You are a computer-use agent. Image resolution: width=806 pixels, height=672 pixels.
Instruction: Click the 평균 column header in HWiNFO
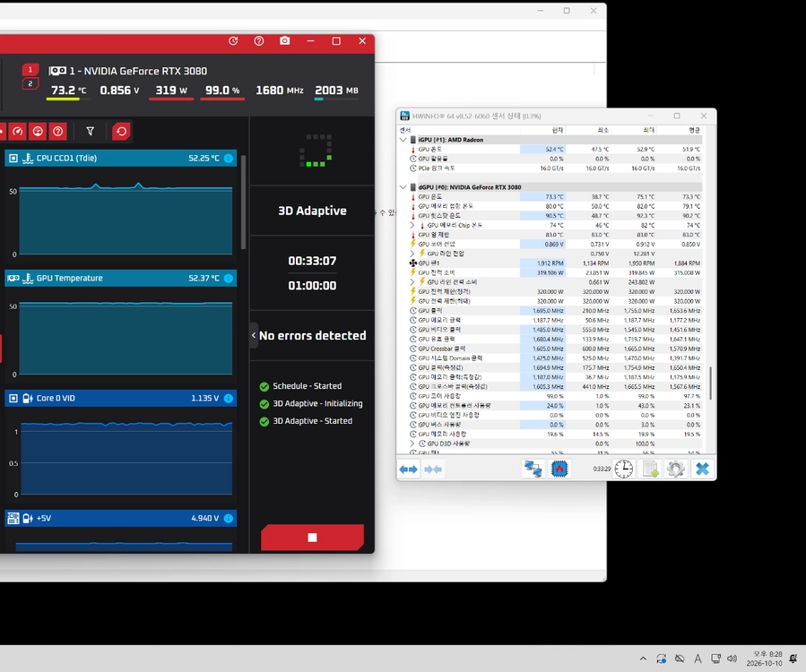(x=680, y=130)
